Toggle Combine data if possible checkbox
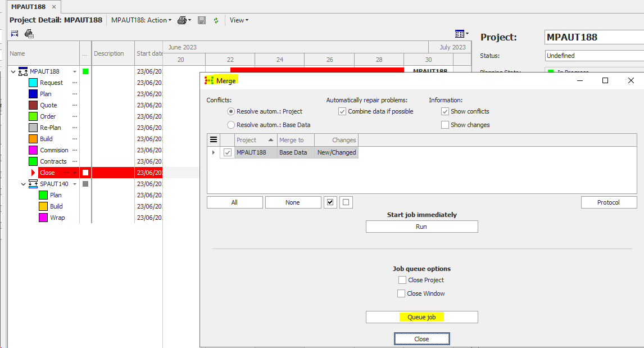The width and height of the screenshot is (644, 348). (x=342, y=111)
